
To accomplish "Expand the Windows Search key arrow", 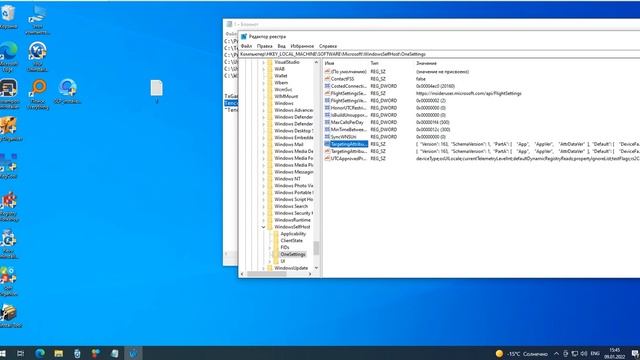I will click(264, 206).
